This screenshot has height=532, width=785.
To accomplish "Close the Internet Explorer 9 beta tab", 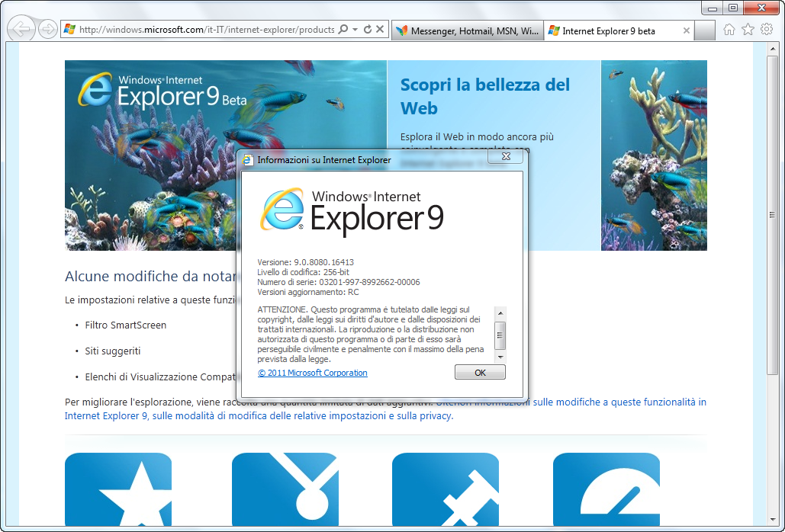I will [687, 31].
